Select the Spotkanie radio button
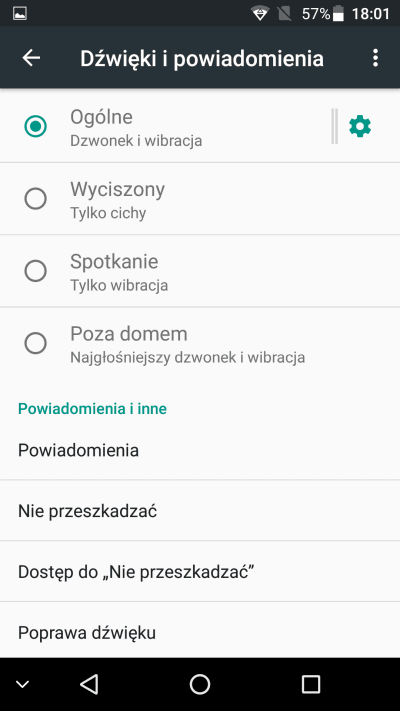 pos(35,271)
